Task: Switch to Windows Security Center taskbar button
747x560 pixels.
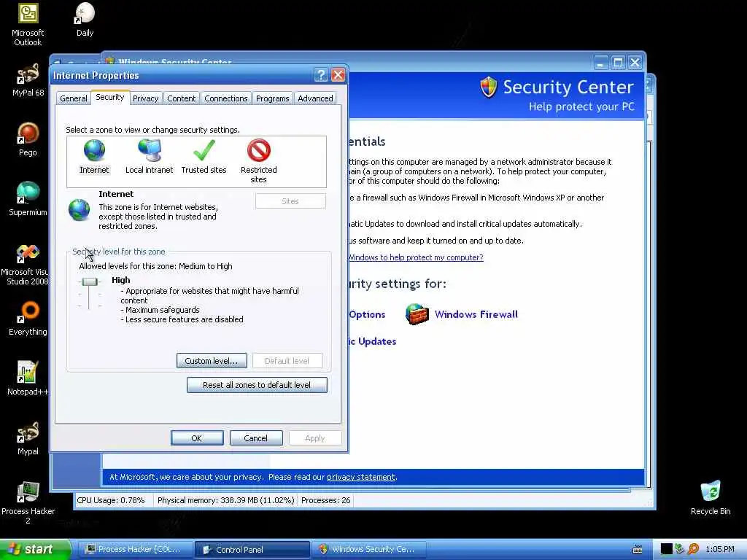Action: tap(369, 549)
